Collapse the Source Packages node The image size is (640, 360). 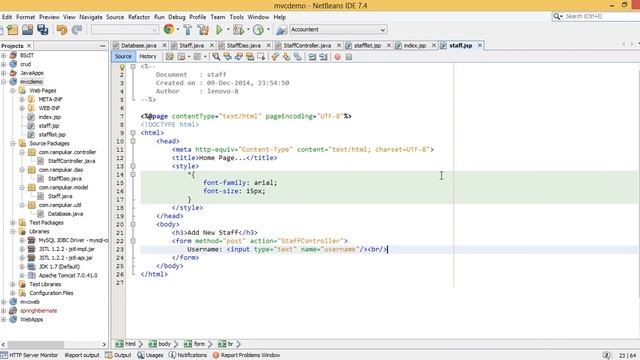(x=13, y=143)
